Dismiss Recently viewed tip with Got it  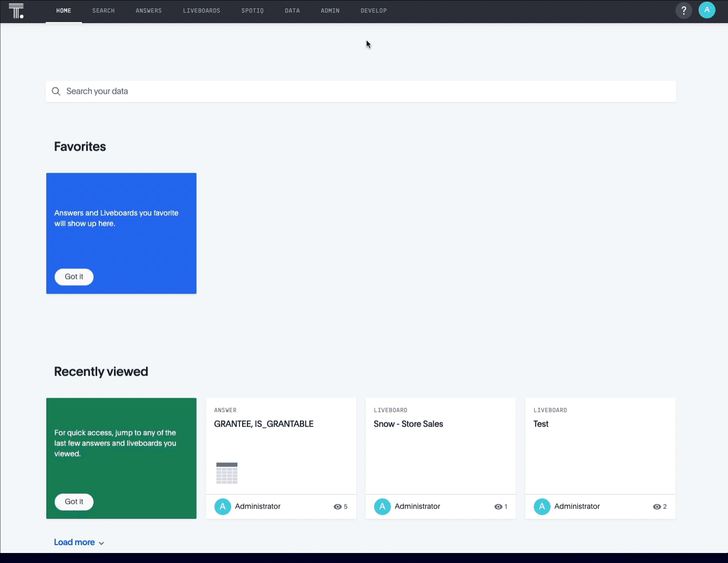pyautogui.click(x=74, y=502)
